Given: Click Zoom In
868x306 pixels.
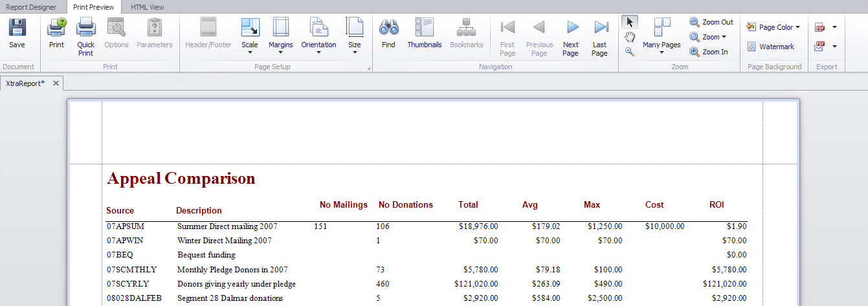Looking at the screenshot, I should [x=709, y=52].
